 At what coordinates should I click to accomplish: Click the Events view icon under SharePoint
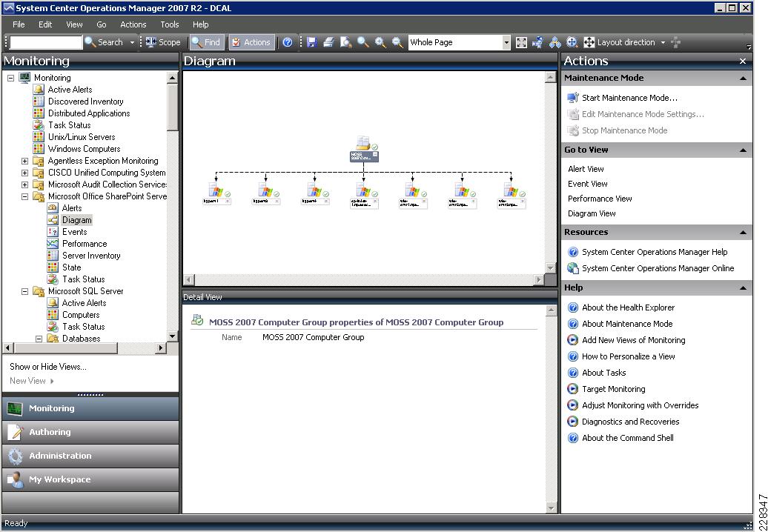coord(53,232)
